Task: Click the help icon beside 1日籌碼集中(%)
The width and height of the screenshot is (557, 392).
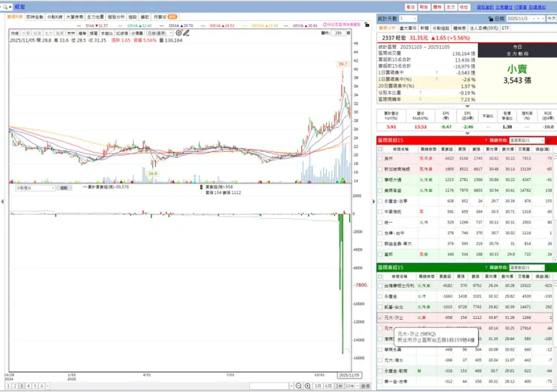Action: coord(437,79)
